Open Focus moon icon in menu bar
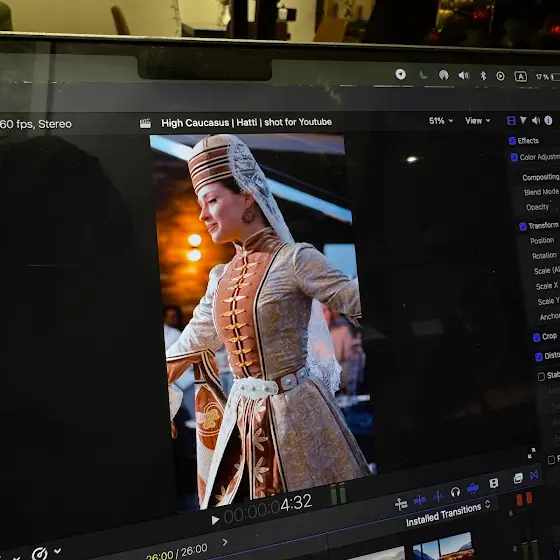Image resolution: width=560 pixels, height=560 pixels. tap(423, 75)
